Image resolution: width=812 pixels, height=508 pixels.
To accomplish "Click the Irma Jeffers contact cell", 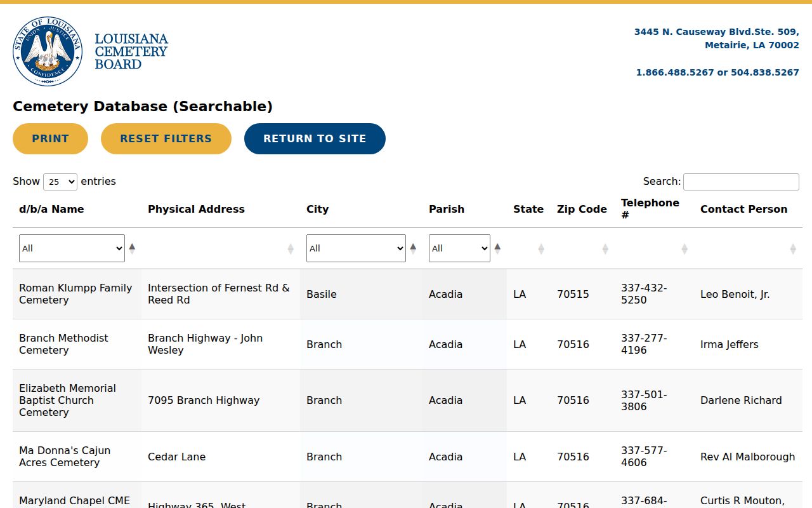I will tap(748, 344).
